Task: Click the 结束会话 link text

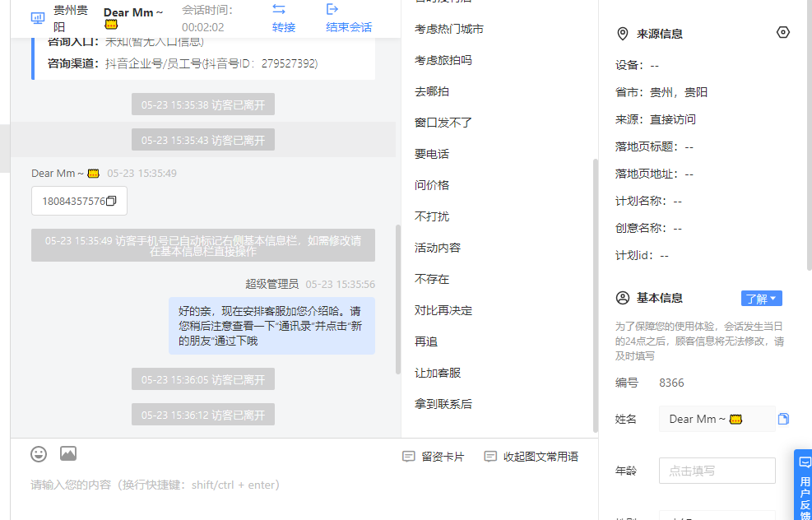Action: click(x=349, y=27)
